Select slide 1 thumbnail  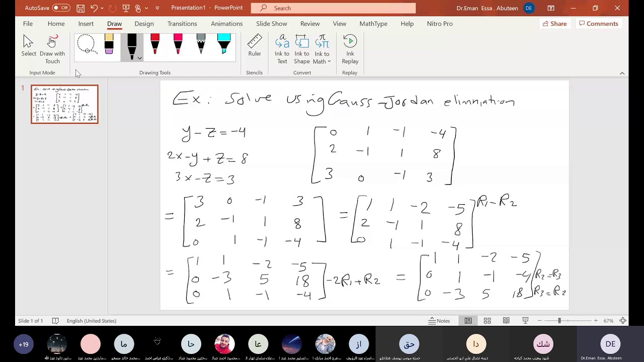64,104
